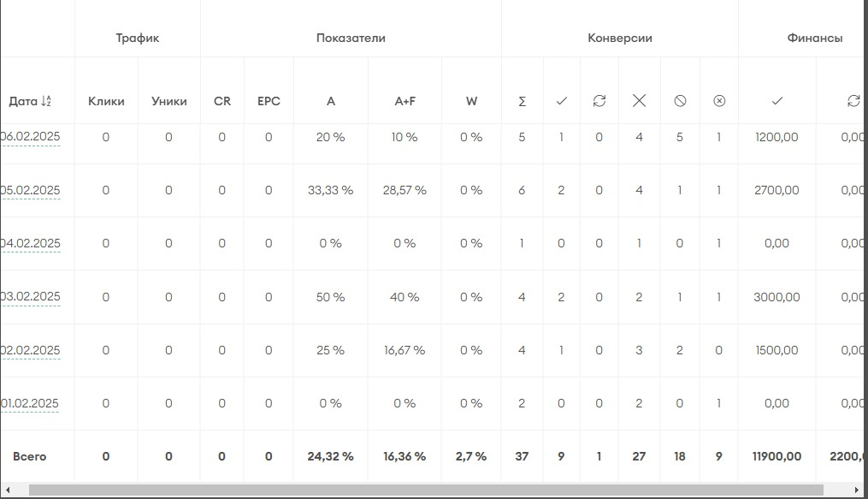Image resolution: width=868 pixels, height=499 pixels.
Task: Click the A+F column header
Action: pos(404,101)
